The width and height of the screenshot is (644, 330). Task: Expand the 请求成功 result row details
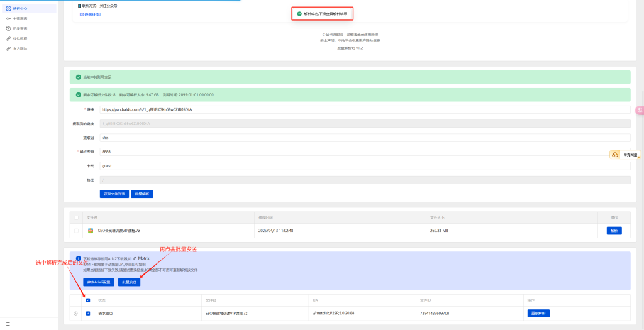[x=75, y=313]
